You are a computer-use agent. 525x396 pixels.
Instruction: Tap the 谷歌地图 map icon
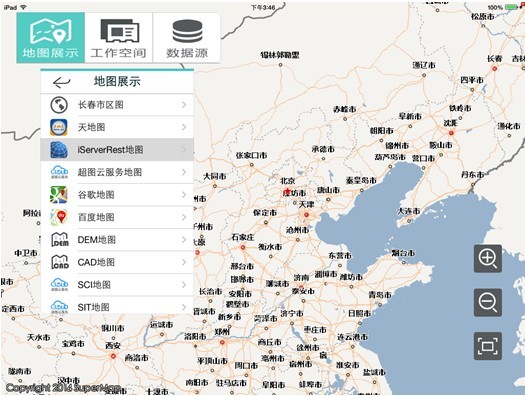[59, 195]
